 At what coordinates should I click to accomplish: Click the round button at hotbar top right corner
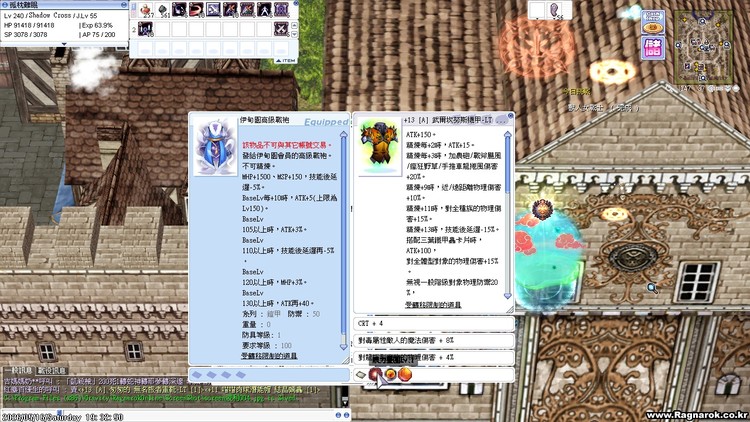pyautogui.click(x=296, y=3)
